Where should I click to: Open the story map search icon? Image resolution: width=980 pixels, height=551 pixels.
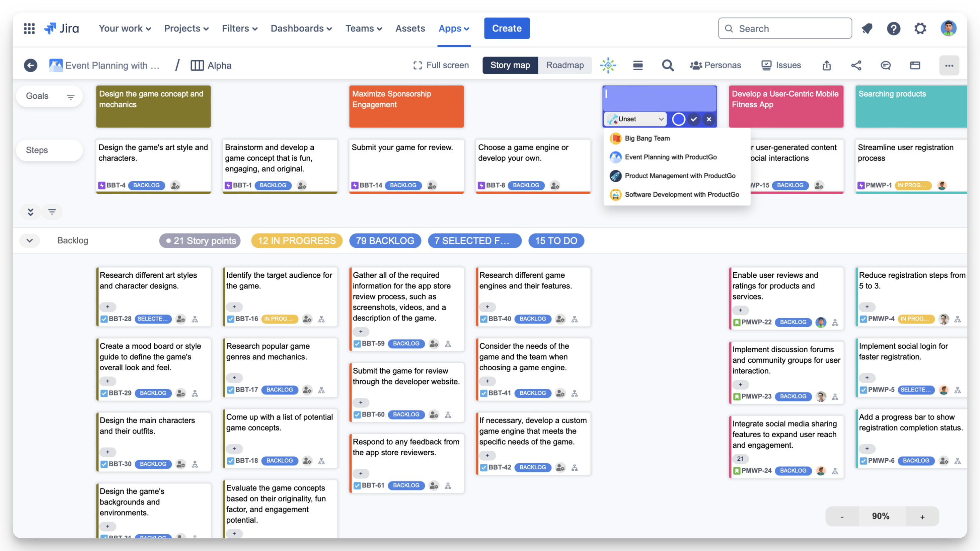tap(668, 65)
